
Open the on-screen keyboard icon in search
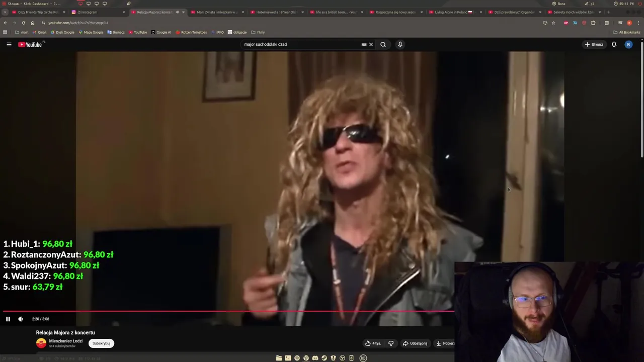(x=364, y=44)
